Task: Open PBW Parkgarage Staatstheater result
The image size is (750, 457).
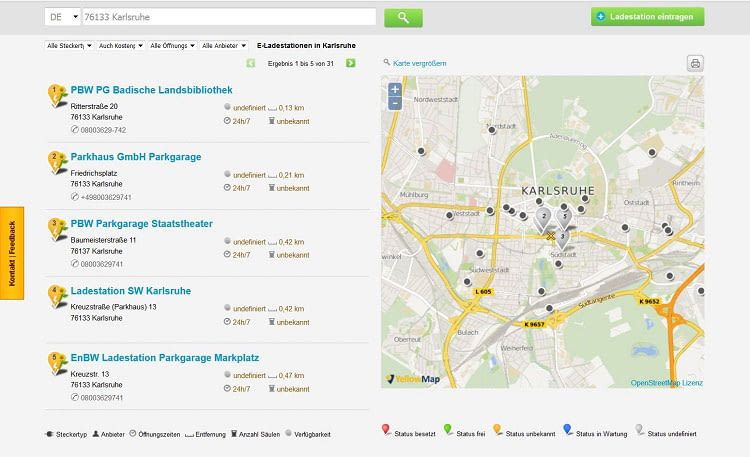Action: pos(142,223)
